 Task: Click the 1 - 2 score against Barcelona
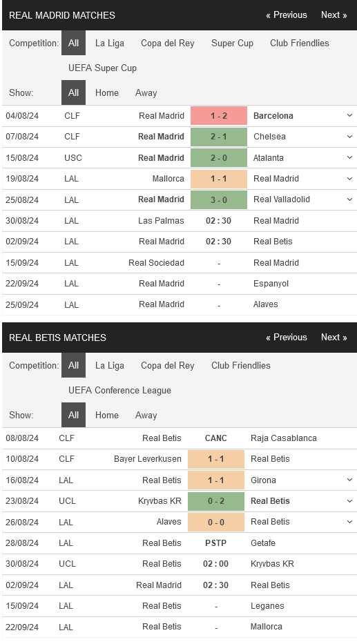(219, 116)
